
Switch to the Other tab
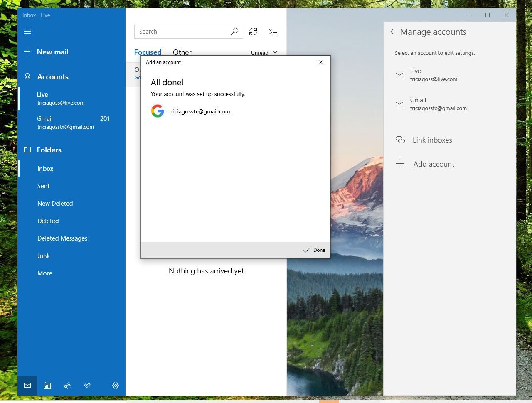point(182,52)
